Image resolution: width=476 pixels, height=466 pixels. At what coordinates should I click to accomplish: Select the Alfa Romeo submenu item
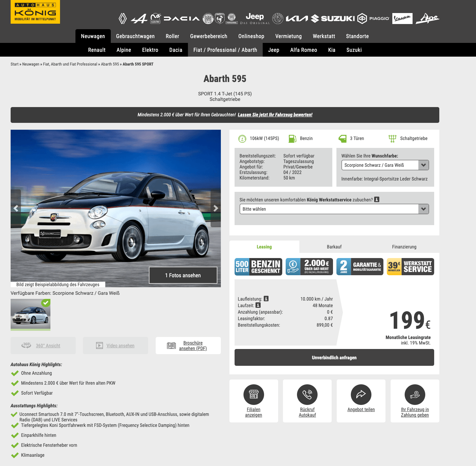[304, 50]
